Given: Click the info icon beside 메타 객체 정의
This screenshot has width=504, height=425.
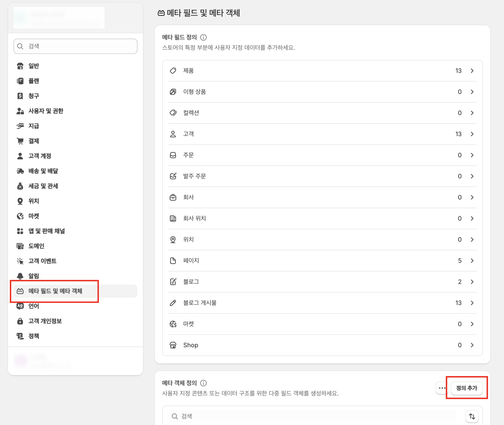Looking at the screenshot, I should tap(203, 383).
